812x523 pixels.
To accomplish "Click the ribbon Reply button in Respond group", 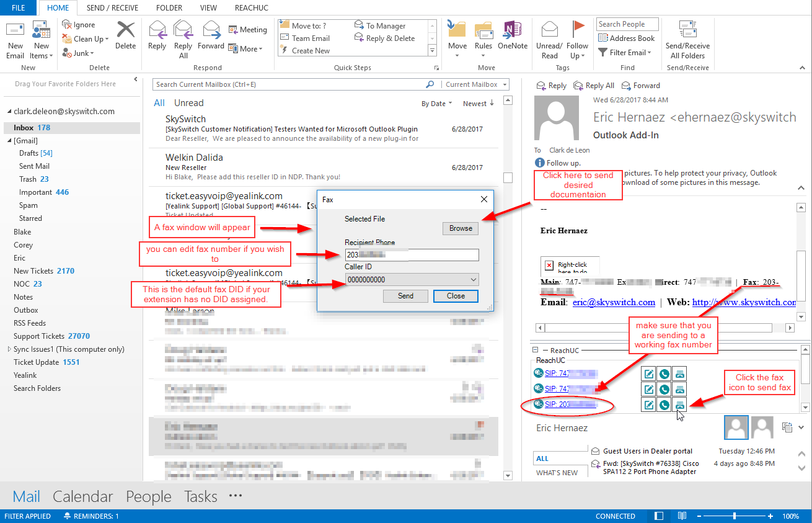I will pyautogui.click(x=157, y=35).
